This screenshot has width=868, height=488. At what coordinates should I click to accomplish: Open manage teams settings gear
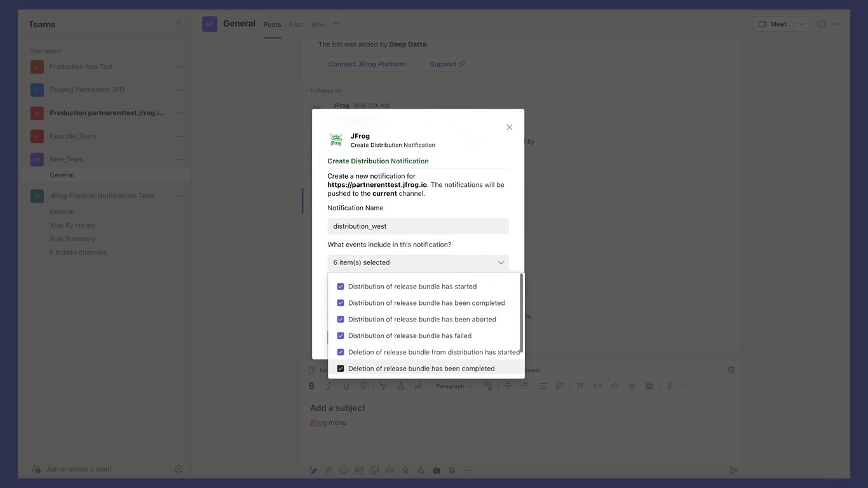179,469
